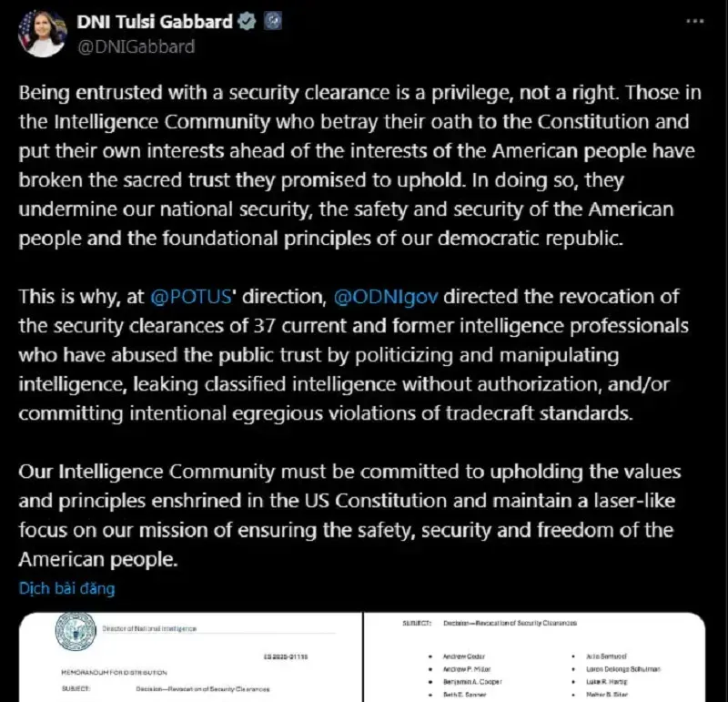This screenshot has width=728, height=702.
Task: Click the paragraph mentioning 37 intelligence professionals
Action: tap(353, 355)
